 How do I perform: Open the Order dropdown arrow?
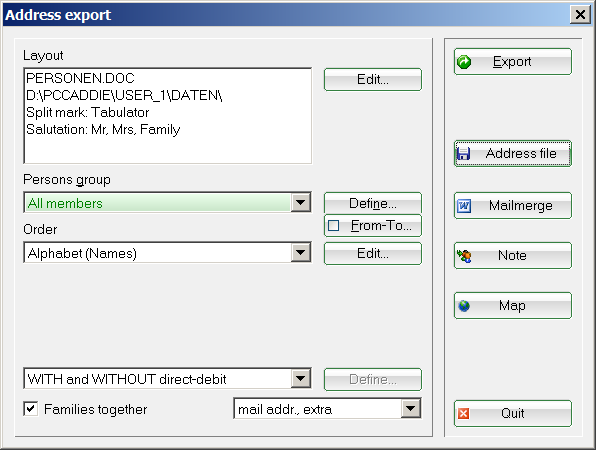click(x=301, y=252)
